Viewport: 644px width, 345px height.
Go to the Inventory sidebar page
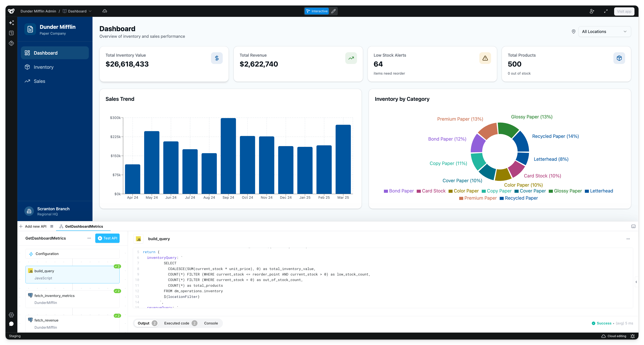[x=43, y=67]
